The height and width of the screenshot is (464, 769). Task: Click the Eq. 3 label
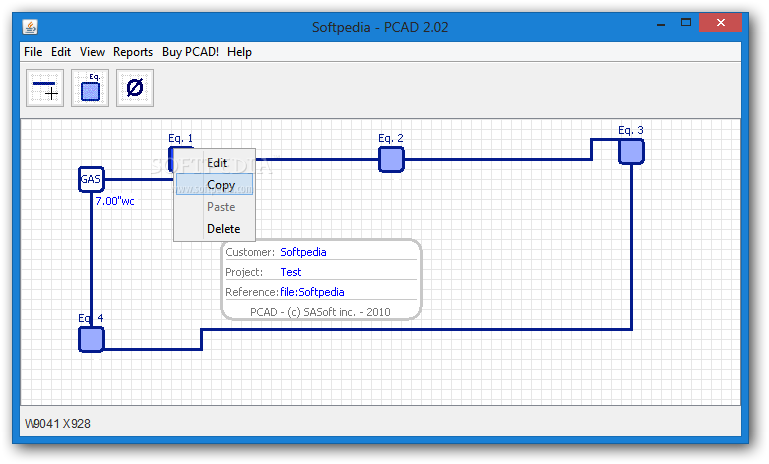click(631, 130)
